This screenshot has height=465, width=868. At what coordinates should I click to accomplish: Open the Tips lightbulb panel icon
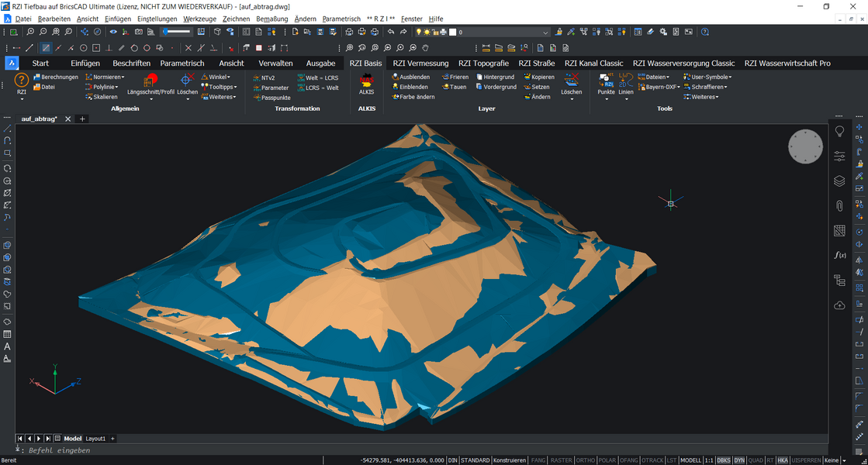839,131
